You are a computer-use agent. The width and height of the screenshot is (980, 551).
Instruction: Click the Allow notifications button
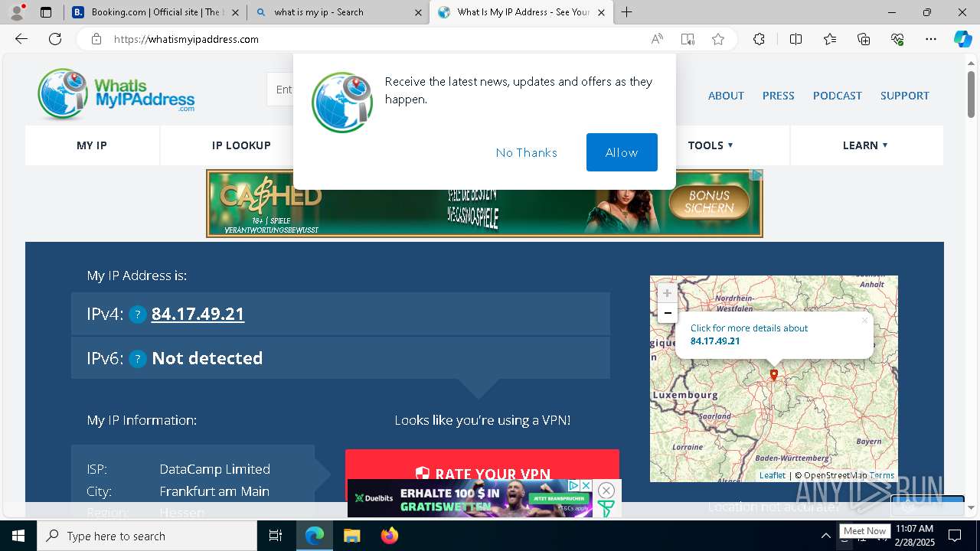622,152
